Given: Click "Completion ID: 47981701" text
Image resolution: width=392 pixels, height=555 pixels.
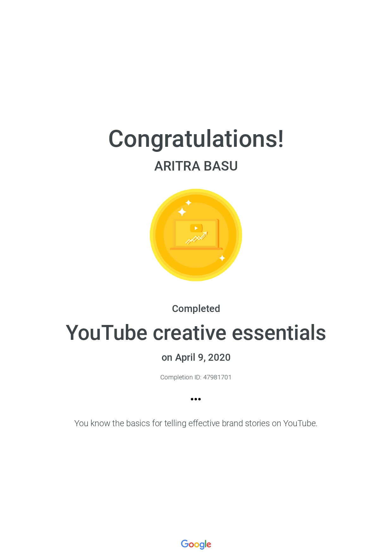Looking at the screenshot, I should pyautogui.click(x=196, y=377).
